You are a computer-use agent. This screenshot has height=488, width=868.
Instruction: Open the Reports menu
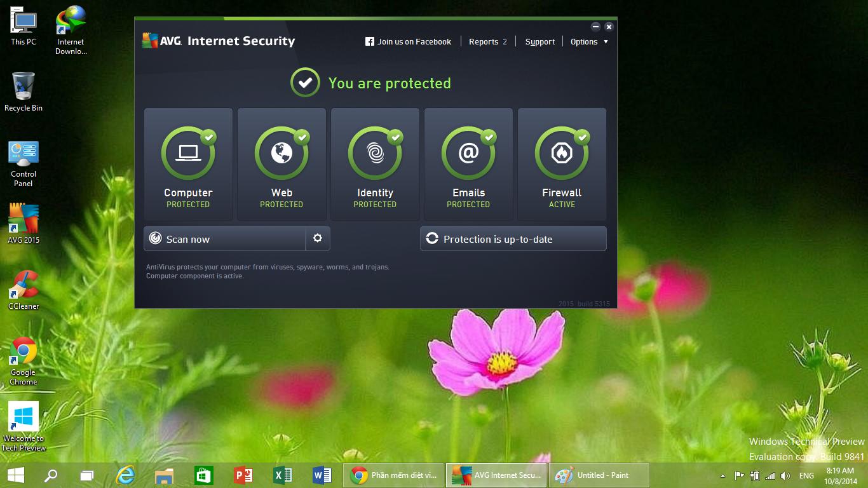[x=488, y=42]
